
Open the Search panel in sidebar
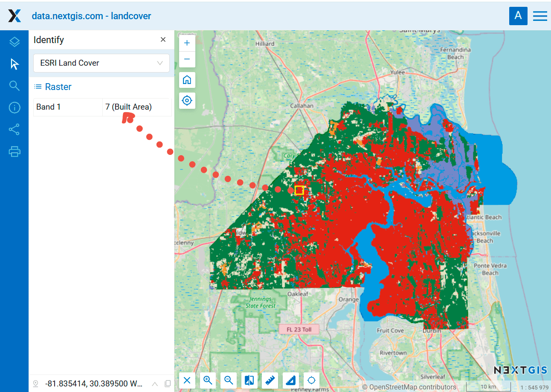tap(14, 86)
